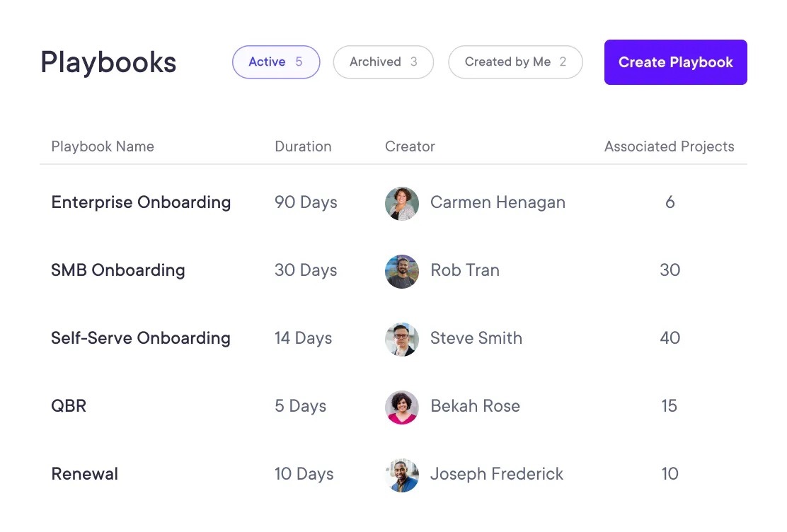This screenshot has width=787, height=532.
Task: Click Steve Smith's profile avatar
Action: click(x=401, y=339)
